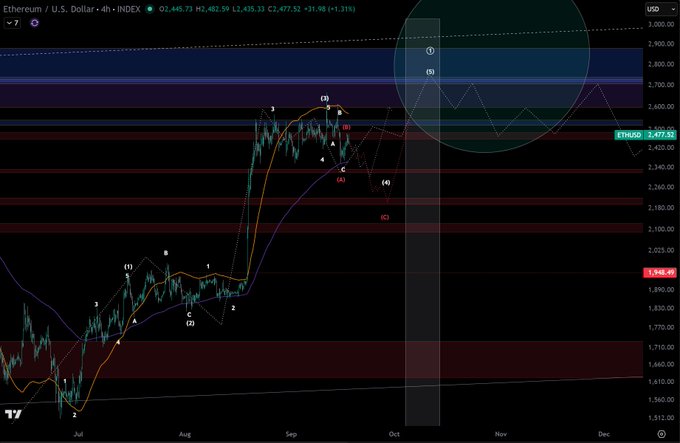This screenshot has width=680, height=443.
Task: Click the Dec label on the time axis
Action: [x=604, y=434]
